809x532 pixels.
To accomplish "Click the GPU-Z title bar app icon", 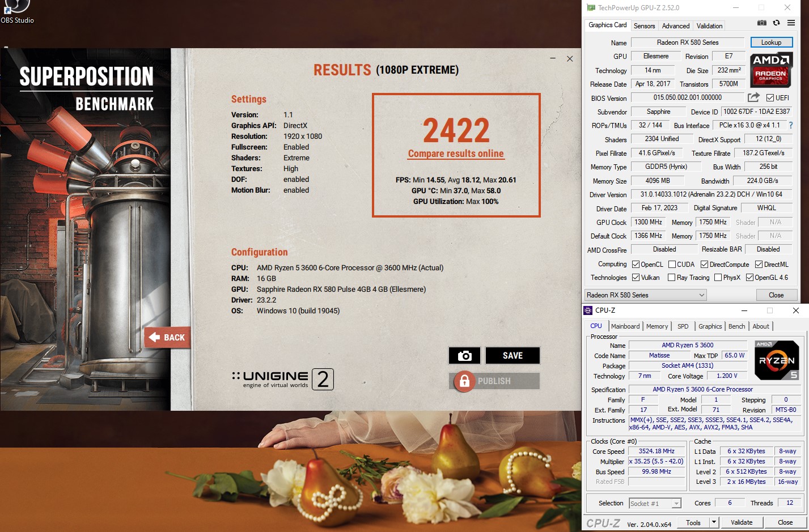I will [x=591, y=7].
